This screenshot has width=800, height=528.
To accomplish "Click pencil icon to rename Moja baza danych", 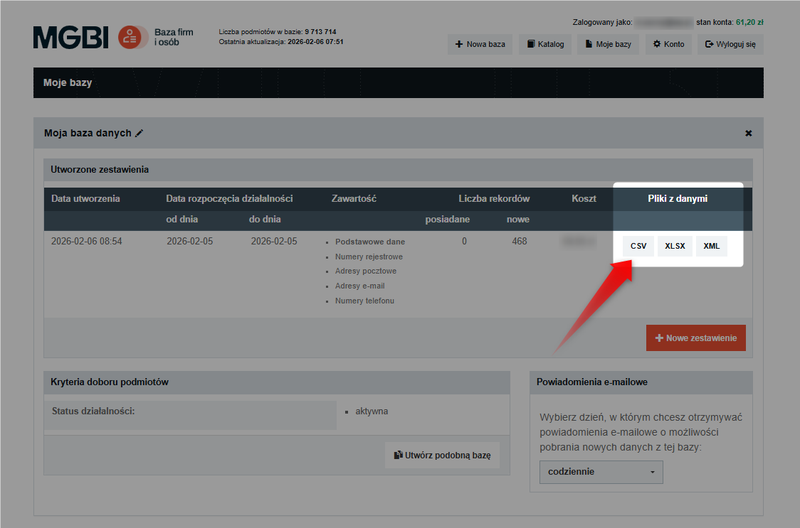I will 140,133.
